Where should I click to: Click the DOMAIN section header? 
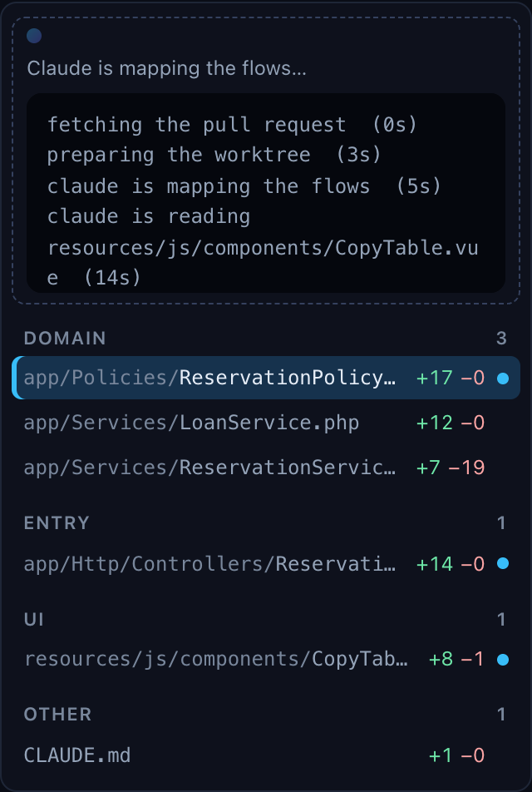(65, 338)
